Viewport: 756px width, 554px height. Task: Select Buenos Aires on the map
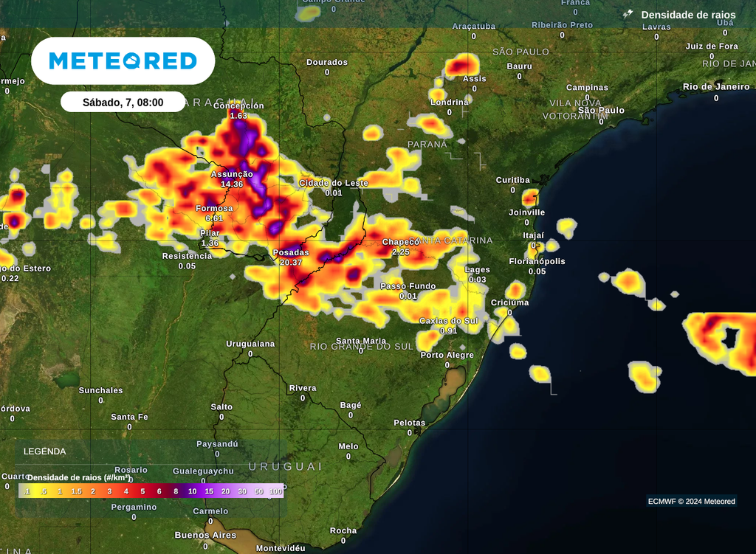pyautogui.click(x=205, y=535)
